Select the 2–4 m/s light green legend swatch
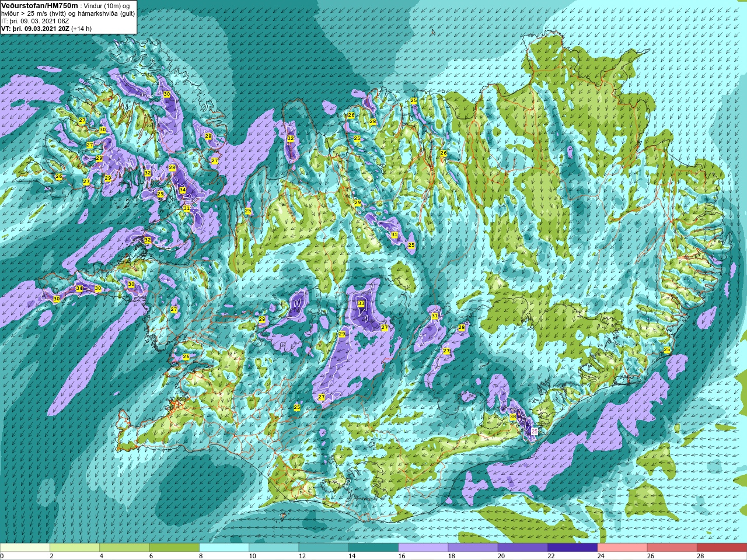 pyautogui.click(x=75, y=548)
